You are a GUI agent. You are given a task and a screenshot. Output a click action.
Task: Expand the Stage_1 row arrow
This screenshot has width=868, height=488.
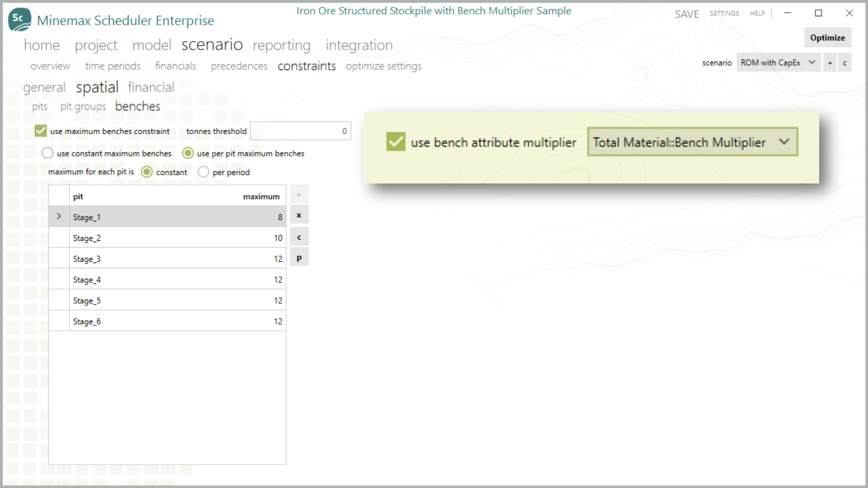(x=59, y=216)
